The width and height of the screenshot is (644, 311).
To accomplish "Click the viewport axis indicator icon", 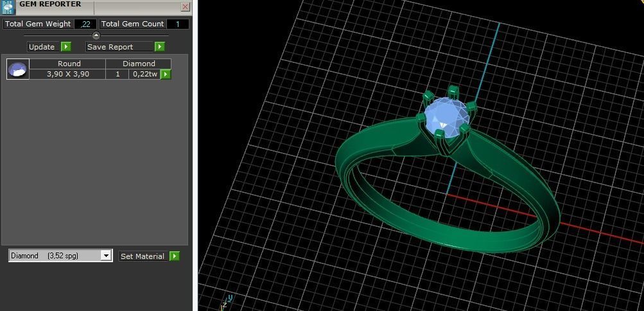I will (x=228, y=302).
